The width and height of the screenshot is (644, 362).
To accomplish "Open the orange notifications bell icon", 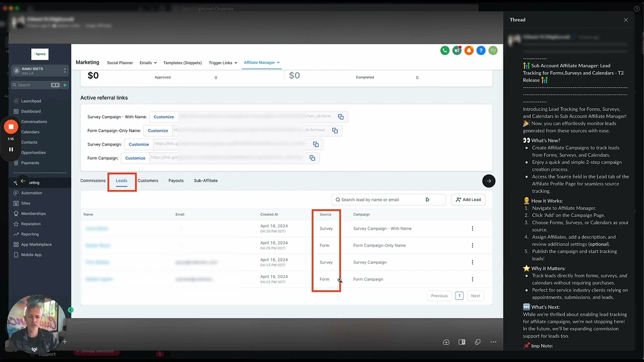I will pos(469,50).
